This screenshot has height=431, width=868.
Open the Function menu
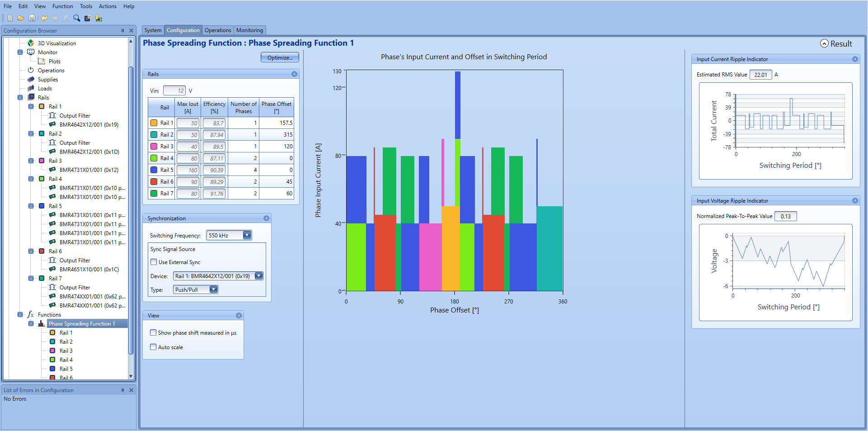click(x=62, y=6)
